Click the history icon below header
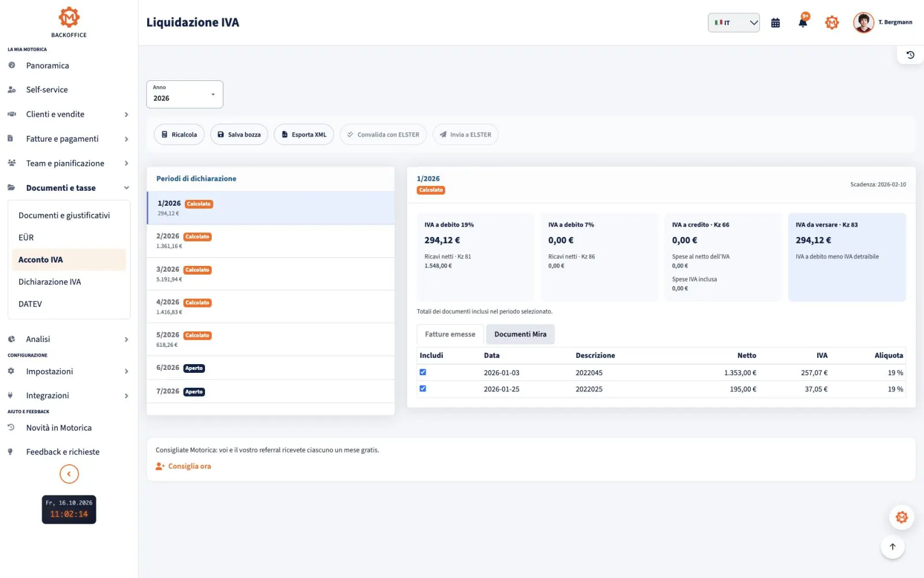The image size is (924, 578). (910, 55)
